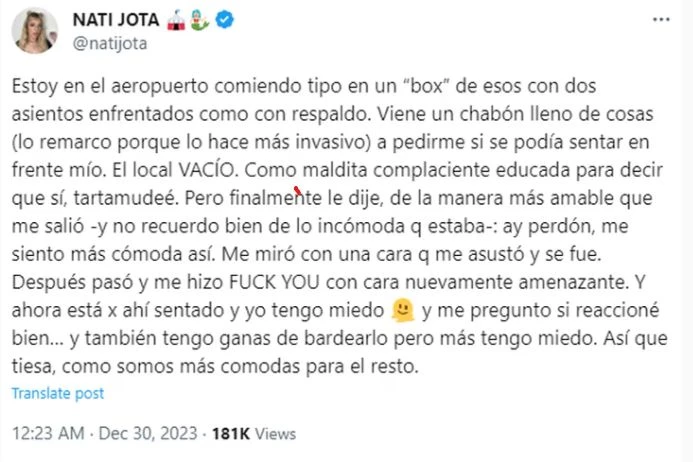The height and width of the screenshot is (462, 693).
Task: Click the 12:23 AM timestamp
Action: (47, 434)
